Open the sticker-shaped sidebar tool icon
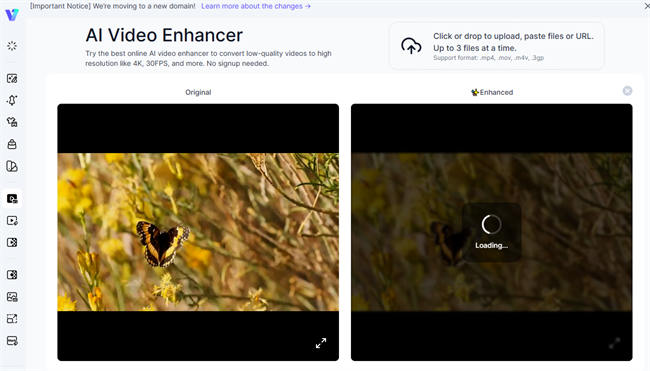 pos(12,166)
